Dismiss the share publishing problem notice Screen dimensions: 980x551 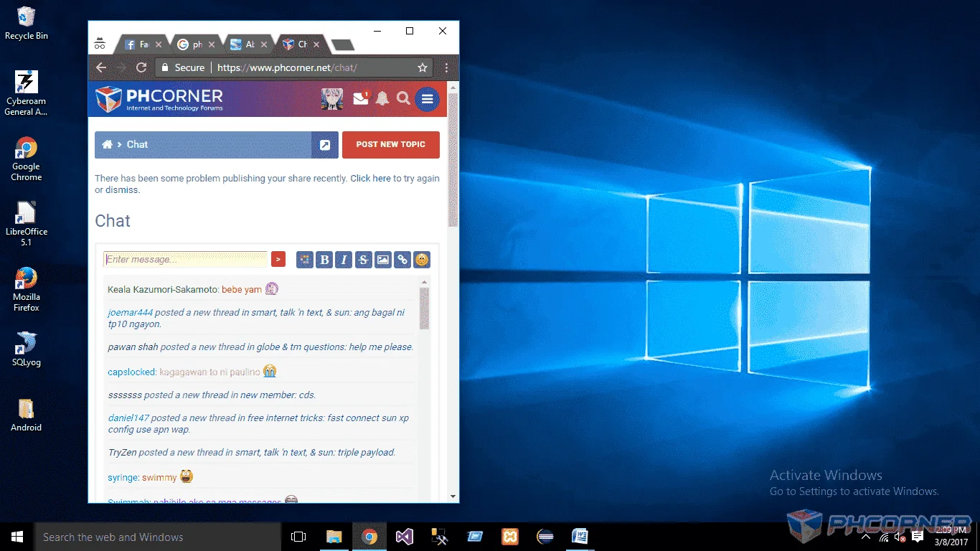click(122, 190)
